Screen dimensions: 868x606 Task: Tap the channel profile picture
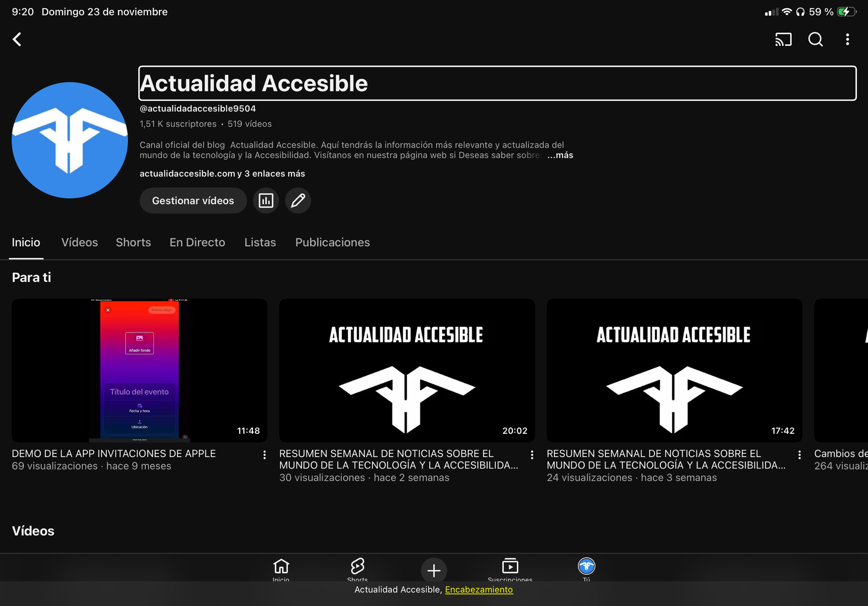click(x=70, y=140)
